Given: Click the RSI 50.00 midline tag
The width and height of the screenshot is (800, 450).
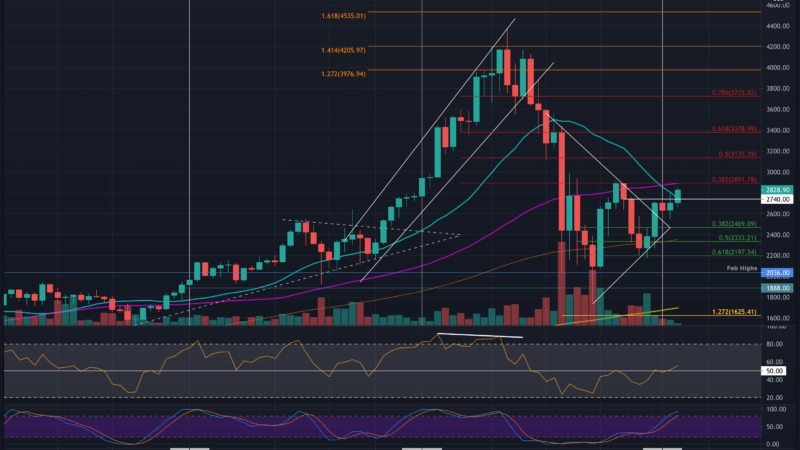Looking at the screenshot, I should point(774,371).
